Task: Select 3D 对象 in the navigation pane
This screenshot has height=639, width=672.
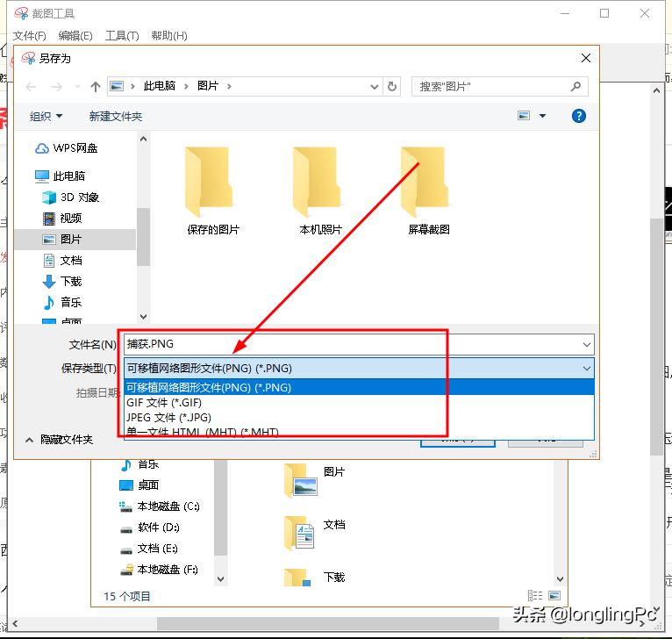Action: 71,197
